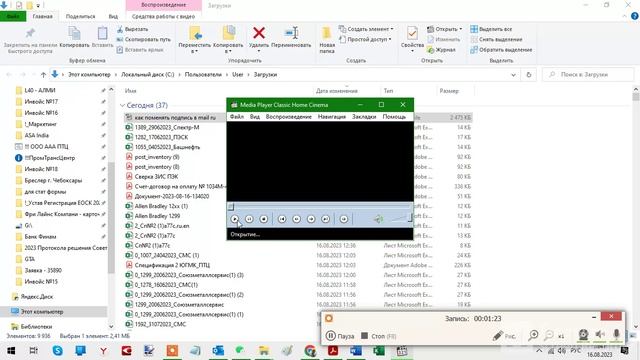Image resolution: width=640 pixels, height=360 pixels.
Task: Open Файл menu in Media Player Classic
Action: pos(237,117)
